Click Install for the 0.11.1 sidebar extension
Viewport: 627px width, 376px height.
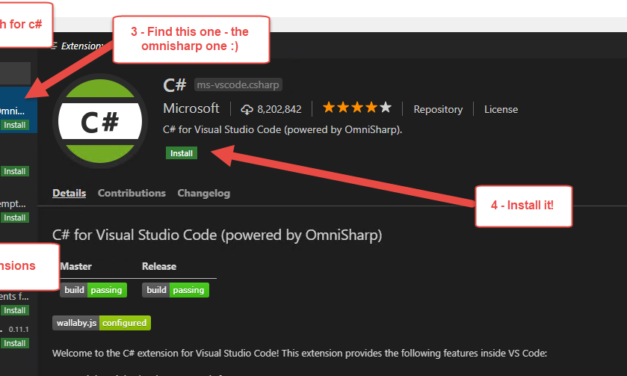pyautogui.click(x=14, y=343)
